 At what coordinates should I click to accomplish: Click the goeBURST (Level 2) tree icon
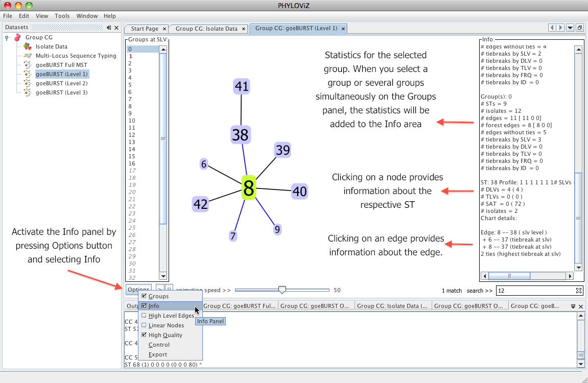pos(28,83)
